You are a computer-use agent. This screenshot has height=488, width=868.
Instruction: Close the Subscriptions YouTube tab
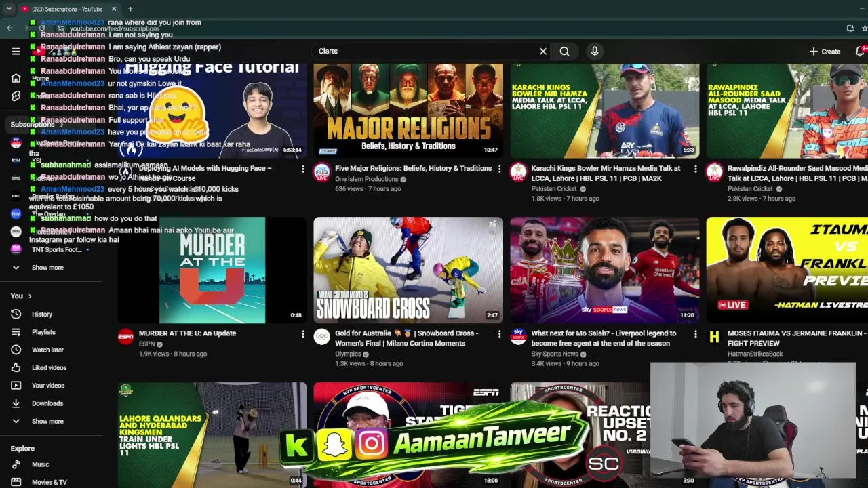pyautogui.click(x=114, y=9)
